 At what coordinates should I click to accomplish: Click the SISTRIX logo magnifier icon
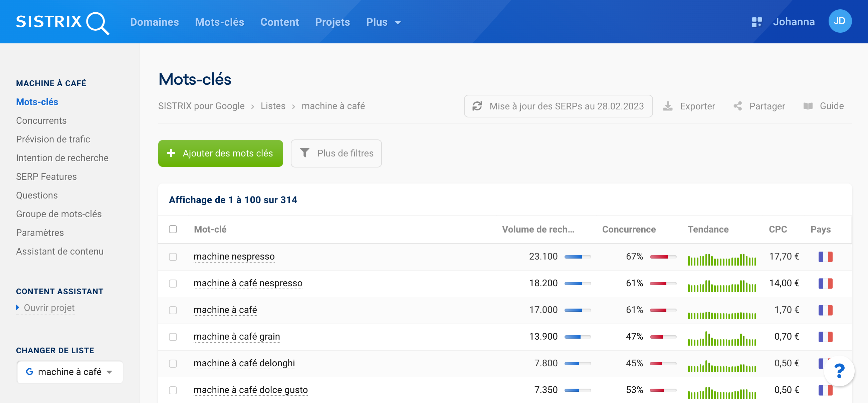pyautogui.click(x=98, y=23)
